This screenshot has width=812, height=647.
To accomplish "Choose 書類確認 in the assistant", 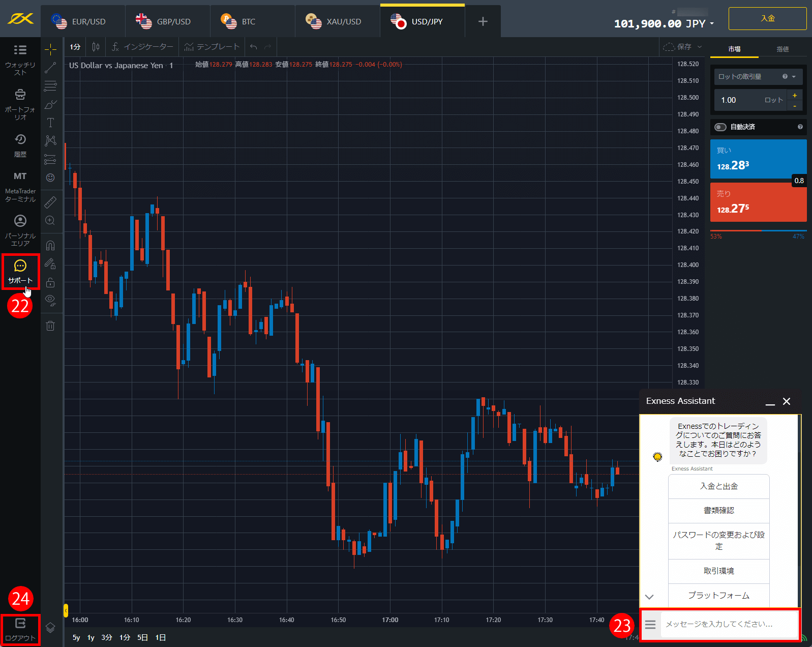I will click(719, 511).
